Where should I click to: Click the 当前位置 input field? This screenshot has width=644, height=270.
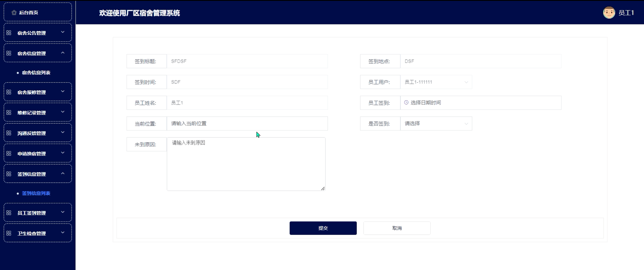pyautogui.click(x=247, y=123)
